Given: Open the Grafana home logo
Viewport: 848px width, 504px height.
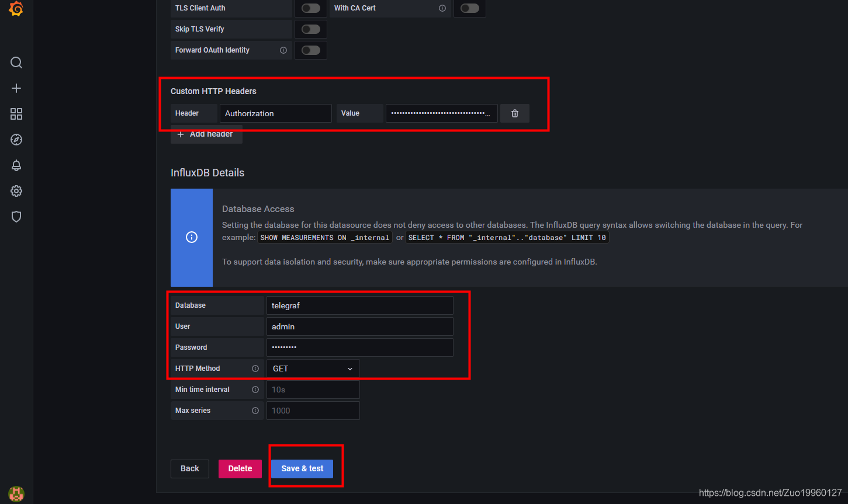Looking at the screenshot, I should coord(16,9).
